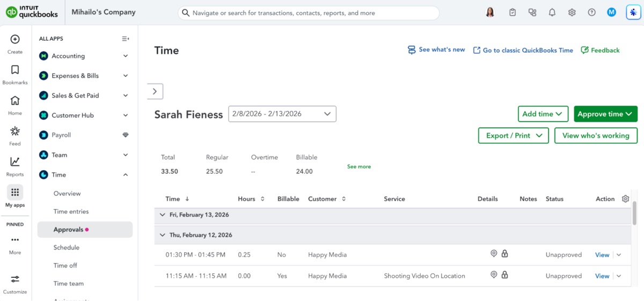
Task: Open the help question mark icon
Action: coord(592,12)
